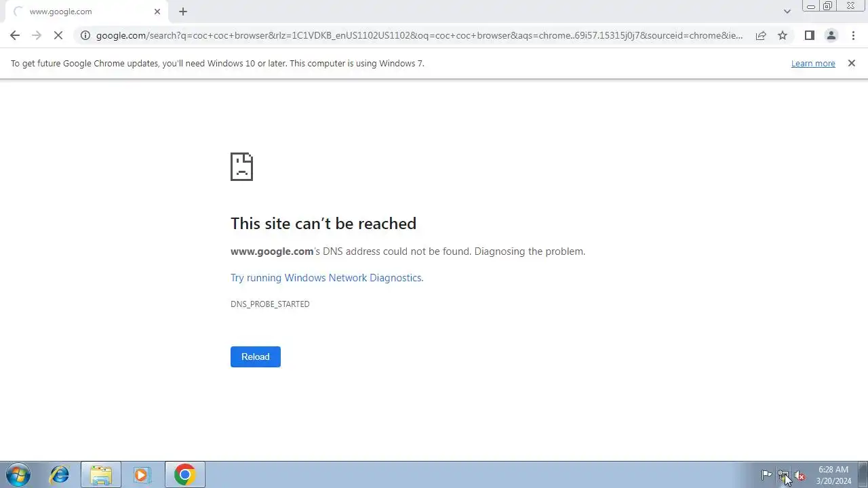Open the Chrome profile avatar

click(x=831, y=35)
